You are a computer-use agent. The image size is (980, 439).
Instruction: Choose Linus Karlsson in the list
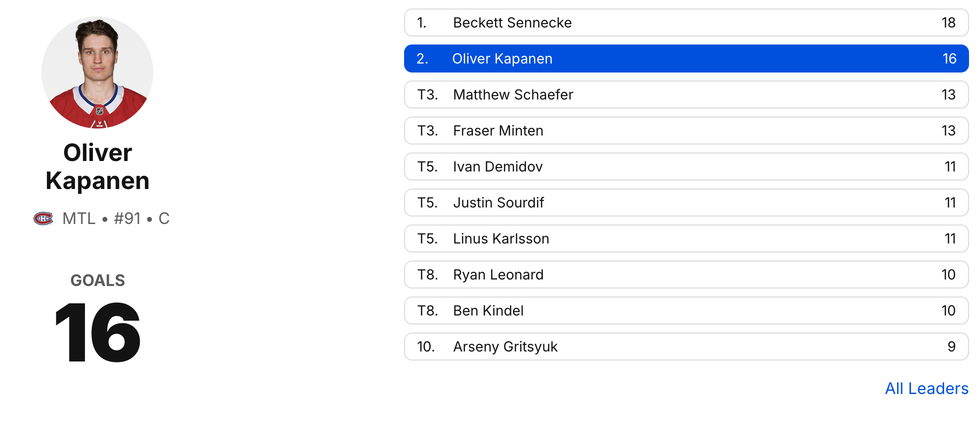coord(686,238)
